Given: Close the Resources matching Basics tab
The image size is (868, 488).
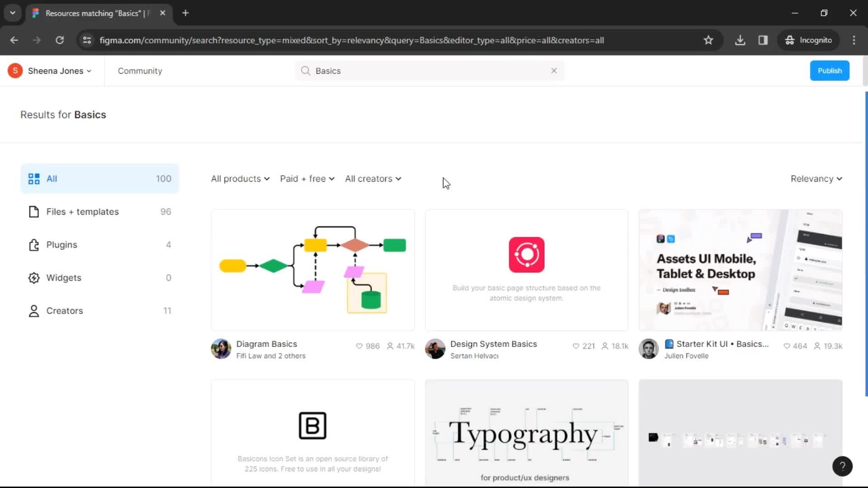Looking at the screenshot, I should point(163,13).
